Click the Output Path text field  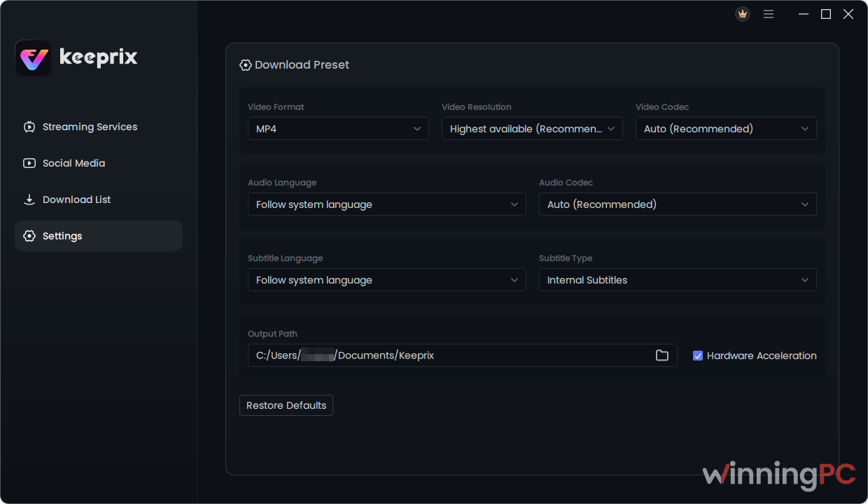pos(463,356)
